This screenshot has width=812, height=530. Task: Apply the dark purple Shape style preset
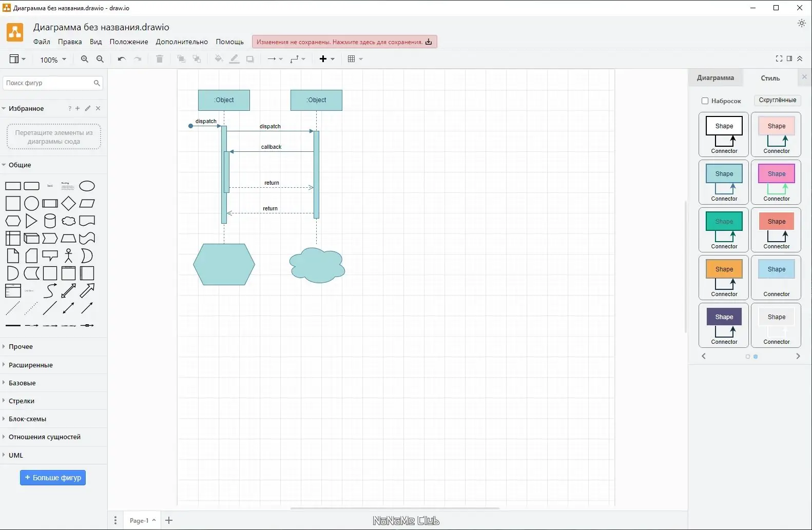pos(724,325)
